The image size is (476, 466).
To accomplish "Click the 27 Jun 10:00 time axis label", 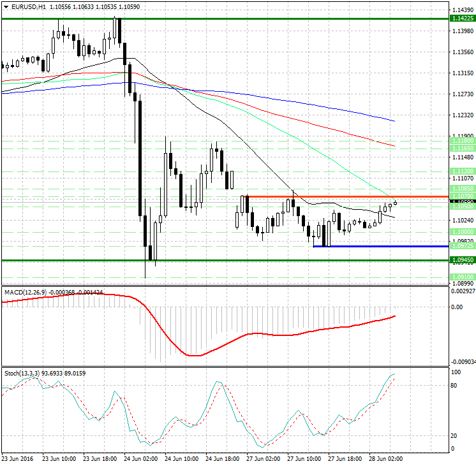I will point(304,458).
